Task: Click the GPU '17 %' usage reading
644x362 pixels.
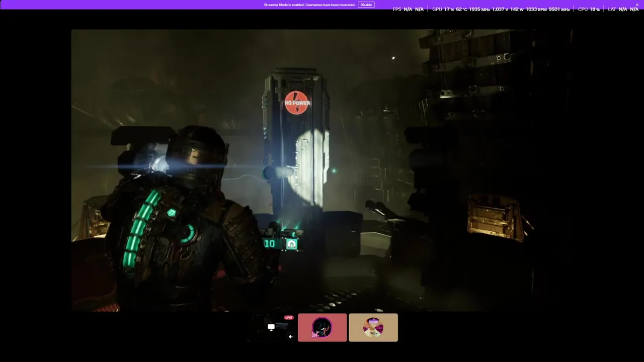Action: [449, 10]
